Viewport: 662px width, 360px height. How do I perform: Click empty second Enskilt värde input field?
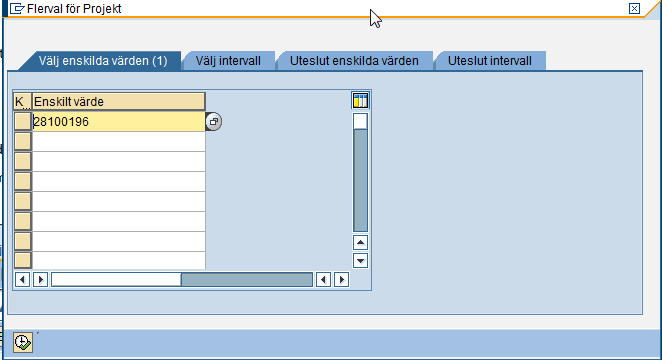(119, 141)
